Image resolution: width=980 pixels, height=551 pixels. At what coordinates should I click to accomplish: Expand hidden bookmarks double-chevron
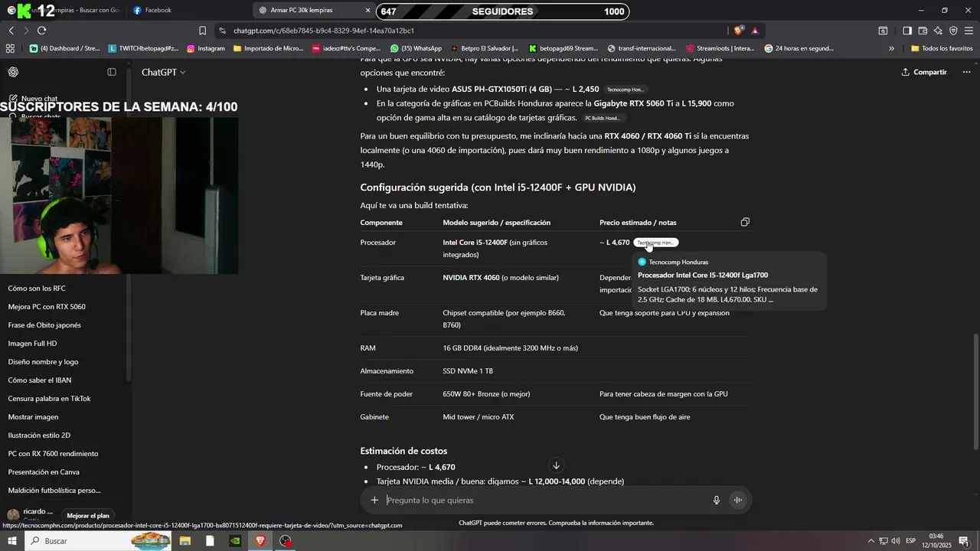tap(891, 48)
